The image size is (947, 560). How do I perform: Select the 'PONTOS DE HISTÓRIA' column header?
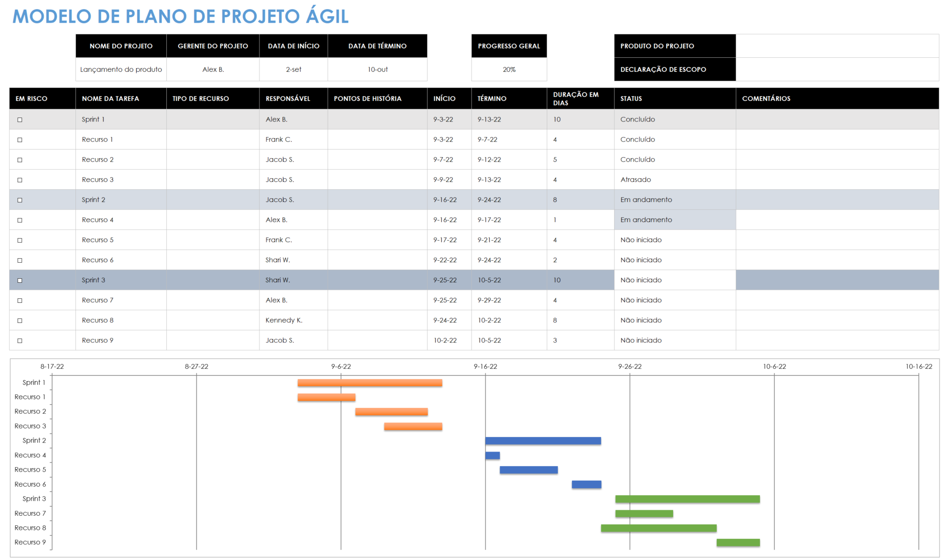377,98
